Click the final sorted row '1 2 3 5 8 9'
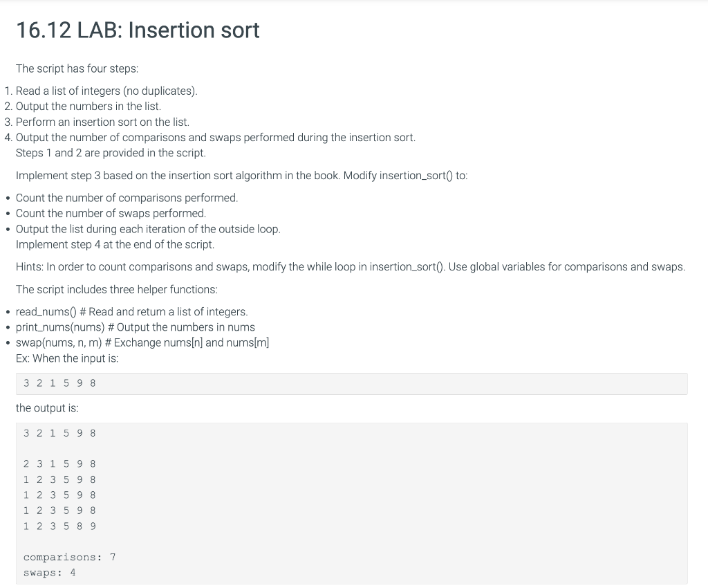The height and width of the screenshot is (588, 708). tap(59, 526)
